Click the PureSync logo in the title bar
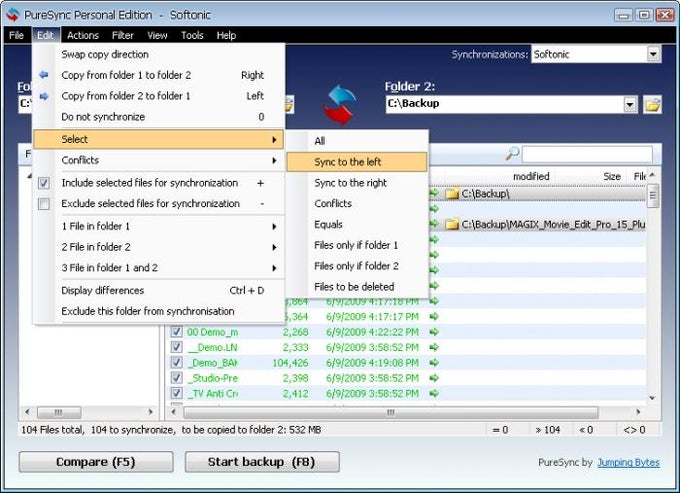680x493 pixels. [x=13, y=15]
